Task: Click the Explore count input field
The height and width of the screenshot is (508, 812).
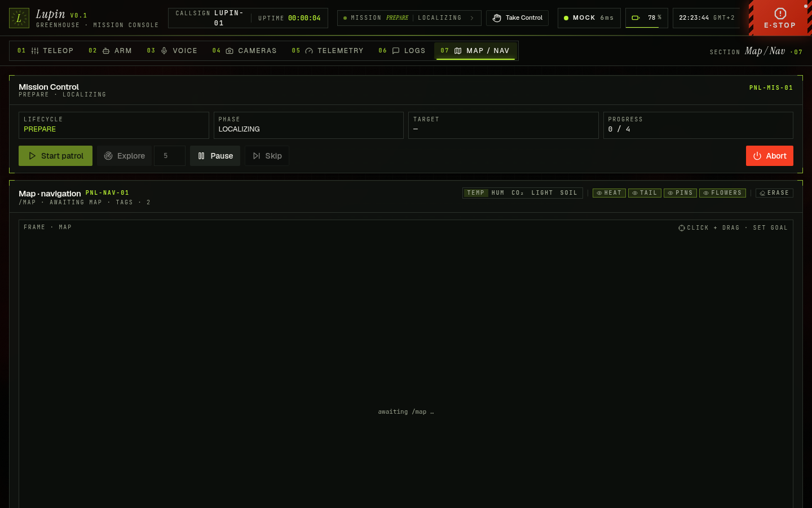Action: pos(170,156)
